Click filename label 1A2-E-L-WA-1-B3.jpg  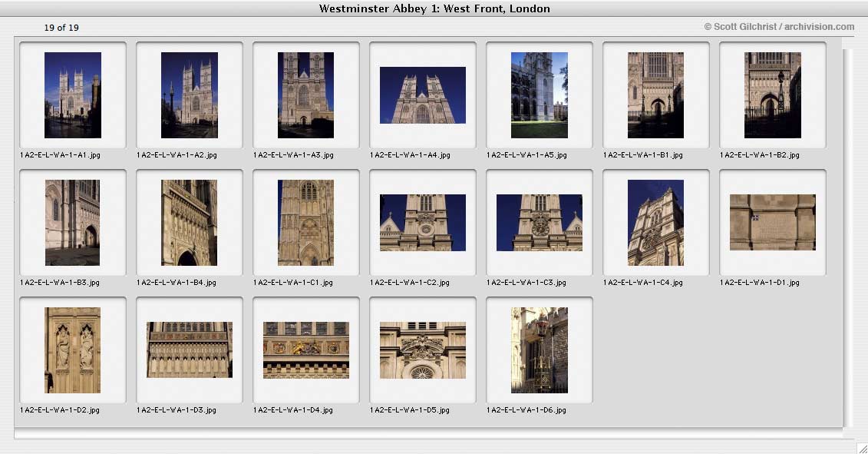pyautogui.click(x=60, y=283)
